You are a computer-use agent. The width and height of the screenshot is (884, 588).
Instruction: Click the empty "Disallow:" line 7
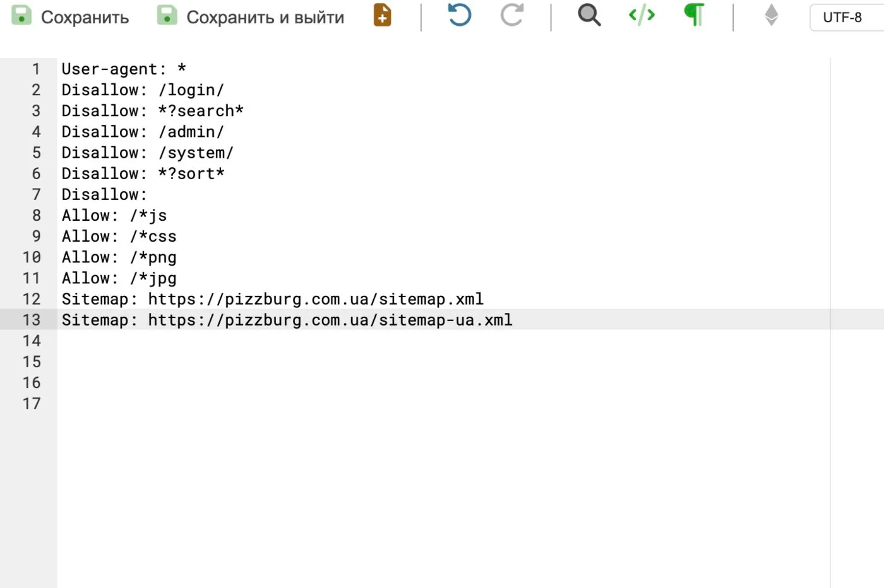coord(104,194)
